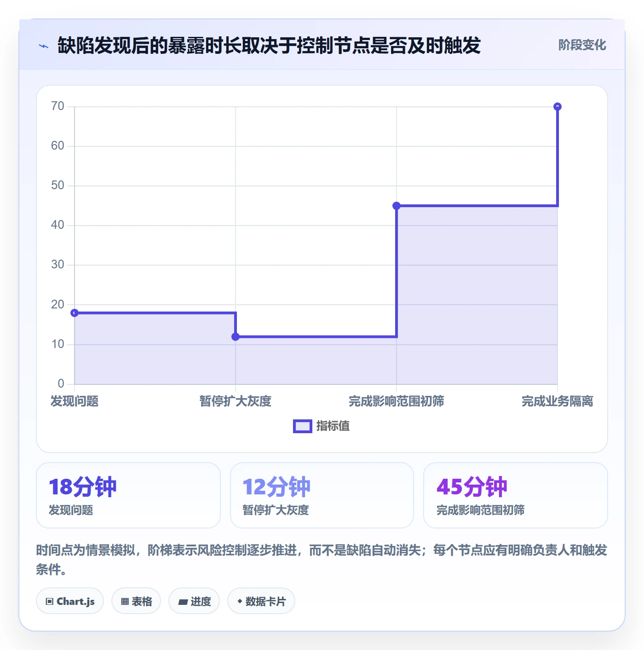Click the x-axis label 发现问题
This screenshot has height=650, width=644.
click(x=75, y=401)
